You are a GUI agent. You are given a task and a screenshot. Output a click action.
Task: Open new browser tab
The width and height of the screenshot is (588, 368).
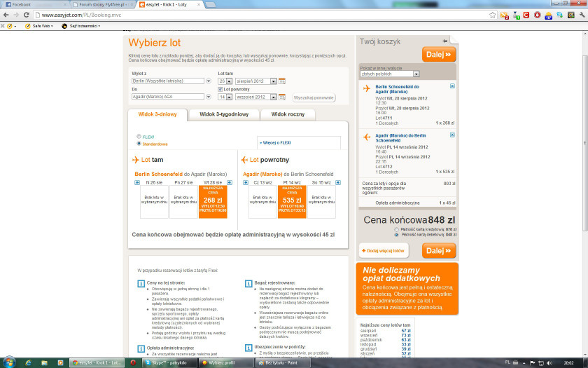pyautogui.click(x=211, y=4)
